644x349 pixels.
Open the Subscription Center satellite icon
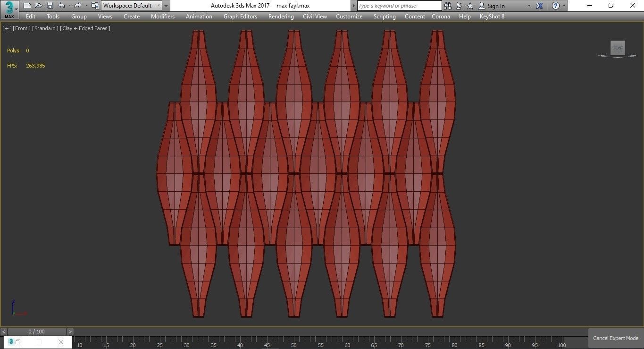tap(459, 6)
